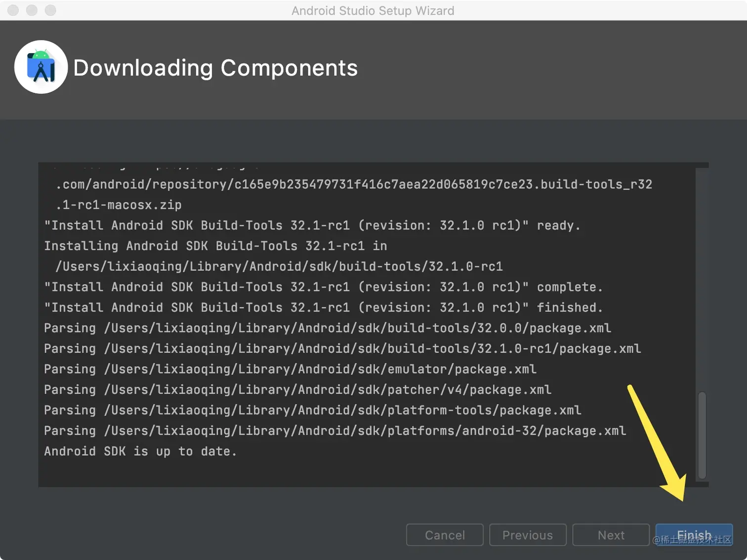
Task: Click the Next button
Action: [611, 535]
